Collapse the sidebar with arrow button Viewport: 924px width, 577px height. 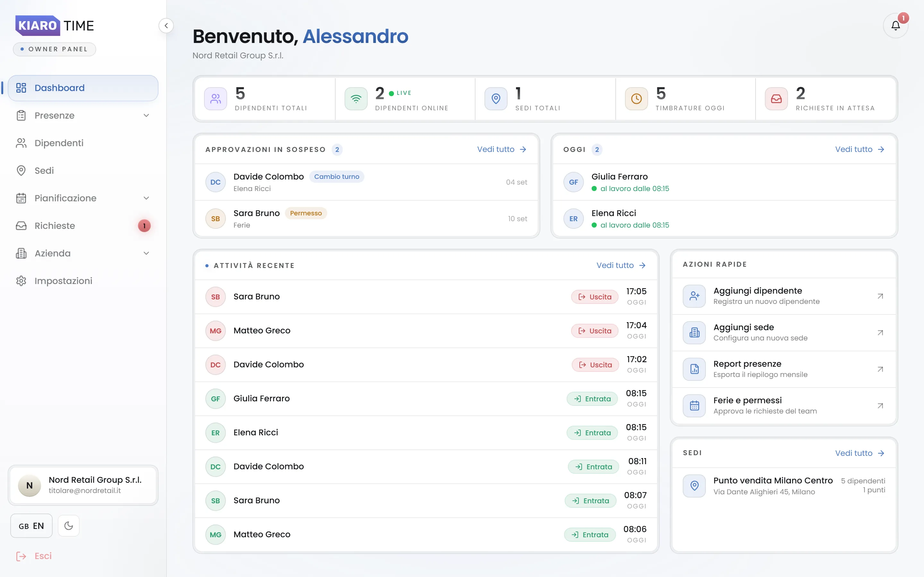[x=166, y=26]
